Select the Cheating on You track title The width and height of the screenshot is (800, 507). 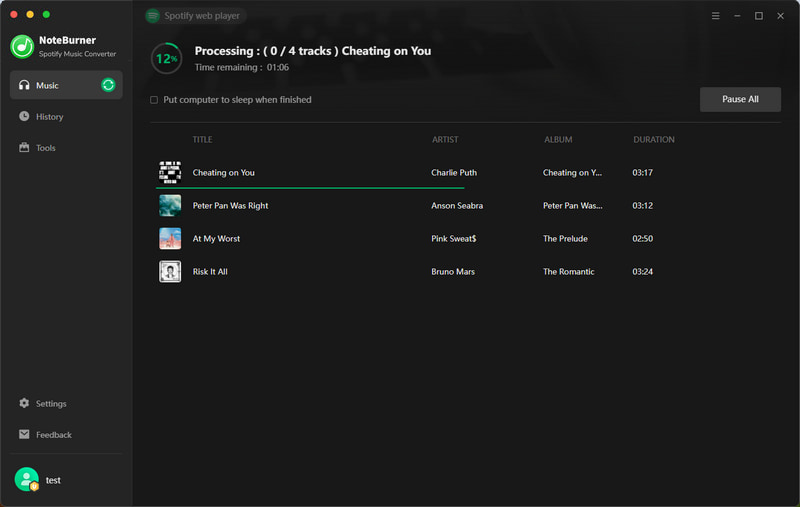coord(223,172)
